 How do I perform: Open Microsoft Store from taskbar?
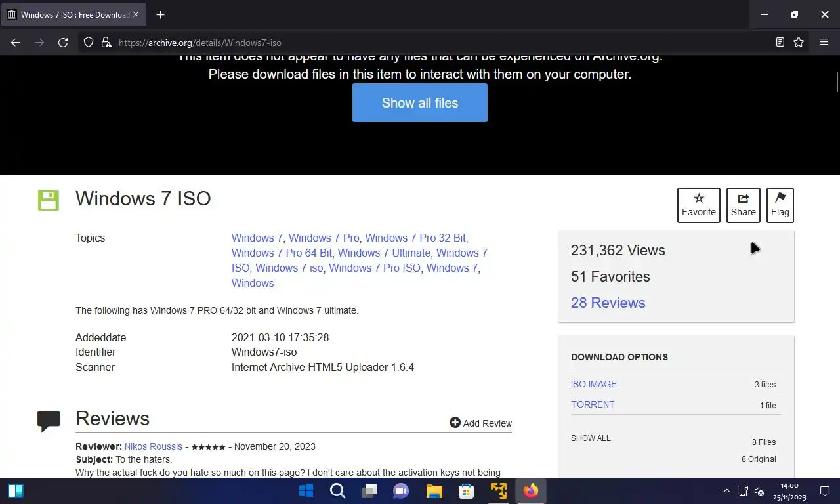(x=466, y=490)
